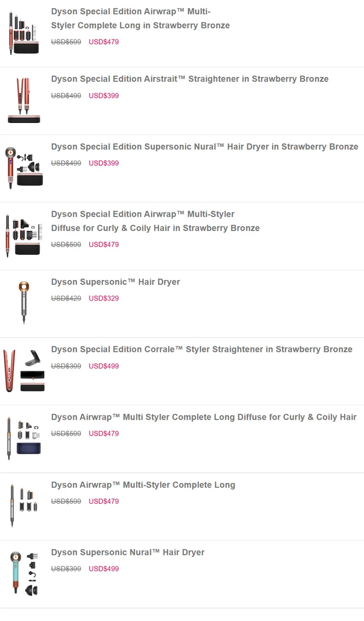Open the Airwrap Multi-Styler Complete Long image

click(24, 505)
